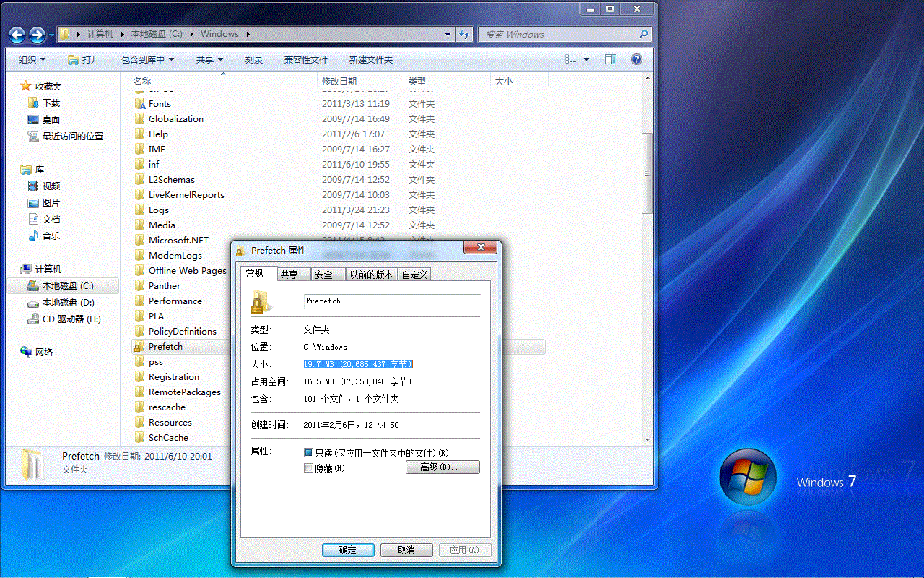The width and height of the screenshot is (924, 578).
Task: Open Explorer help via question mark icon
Action: [636, 59]
